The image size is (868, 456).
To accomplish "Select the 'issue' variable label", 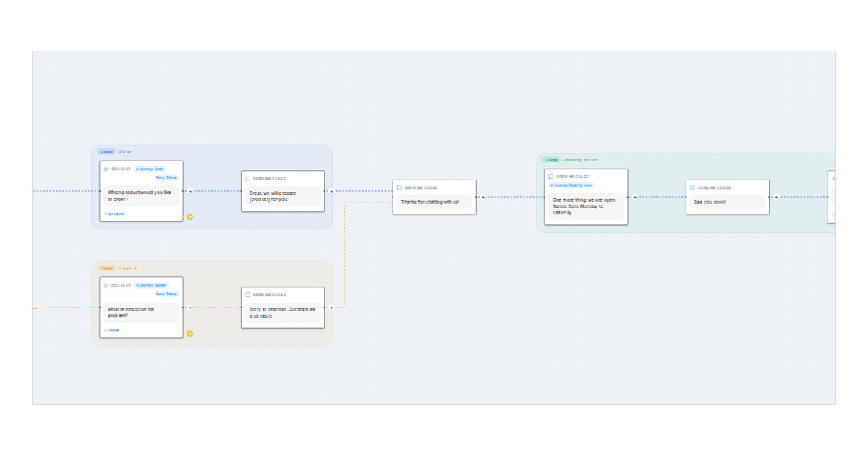I will tap(112, 329).
